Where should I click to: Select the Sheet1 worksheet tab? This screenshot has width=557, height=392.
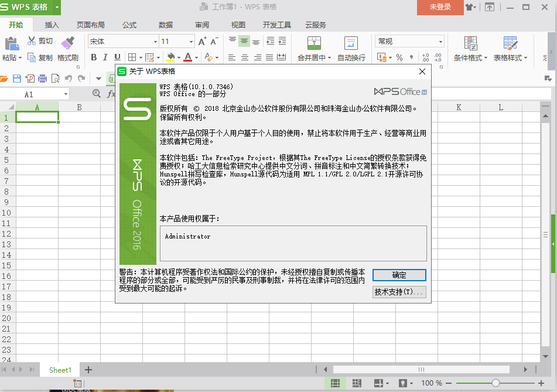[60, 370]
